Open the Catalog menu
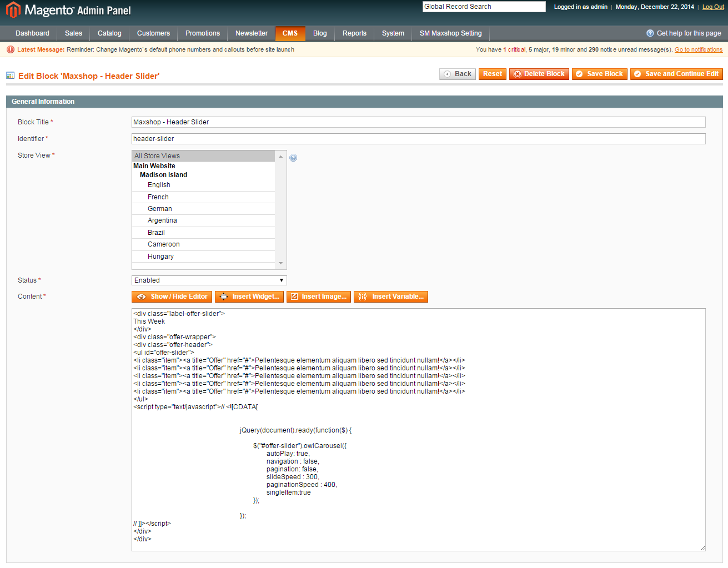This screenshot has width=728, height=568. 109,33
